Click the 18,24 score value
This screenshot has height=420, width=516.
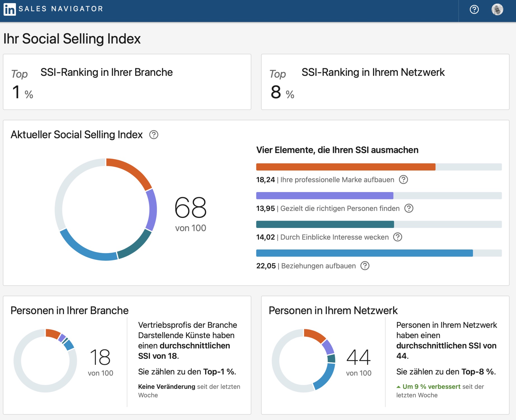click(266, 180)
